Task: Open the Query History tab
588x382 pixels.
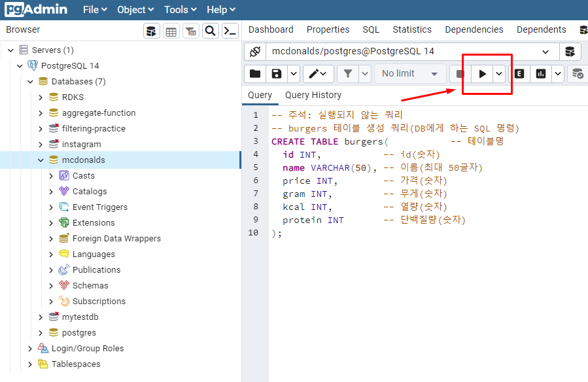Action: [x=313, y=95]
